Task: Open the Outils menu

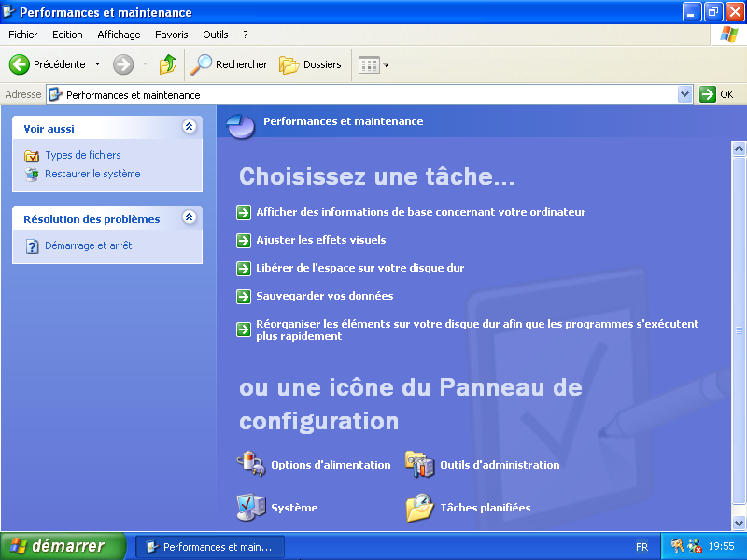Action: pos(216,35)
